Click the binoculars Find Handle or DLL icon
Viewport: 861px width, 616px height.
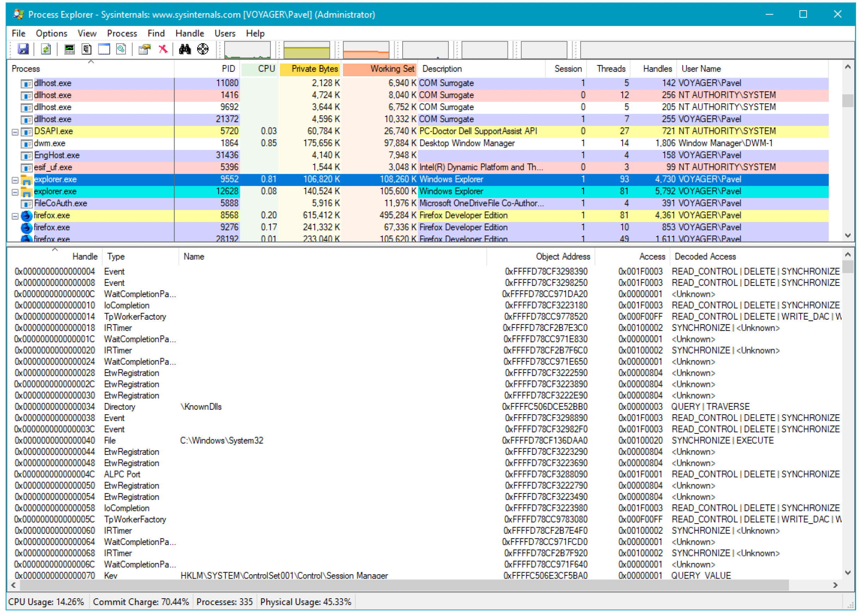pos(185,49)
